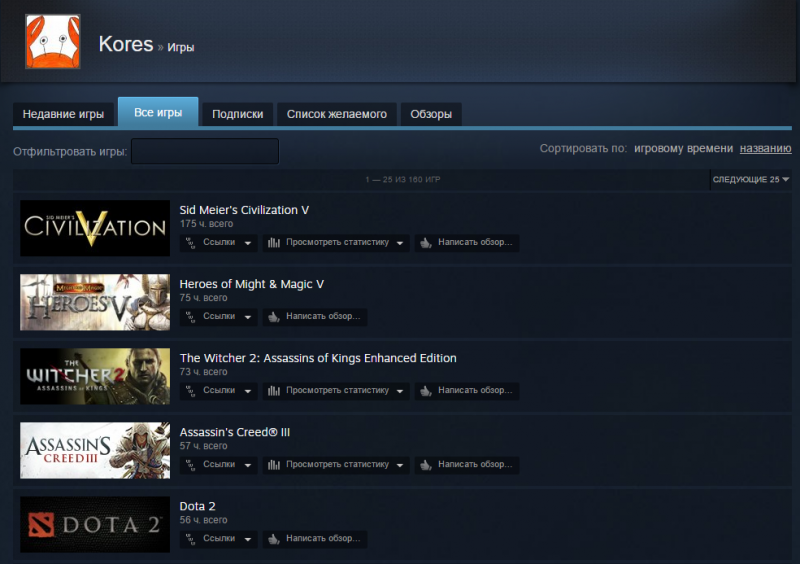Expand Просмотреть статистику arrow for Civilization V

(x=400, y=243)
